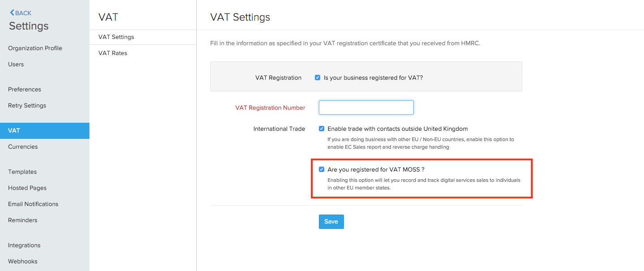The width and height of the screenshot is (644, 271).
Task: Click inside the VAT Registration Number field
Action: click(366, 108)
